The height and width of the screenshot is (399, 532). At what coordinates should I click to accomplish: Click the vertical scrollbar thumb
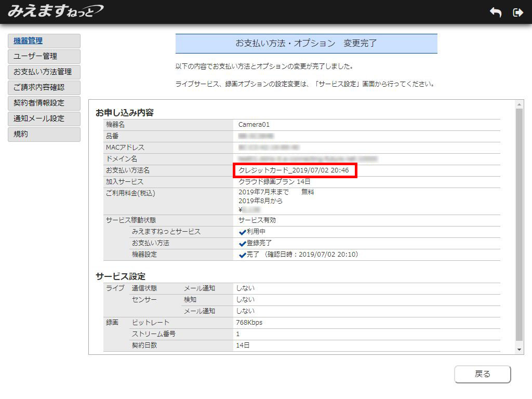pyautogui.click(x=520, y=223)
